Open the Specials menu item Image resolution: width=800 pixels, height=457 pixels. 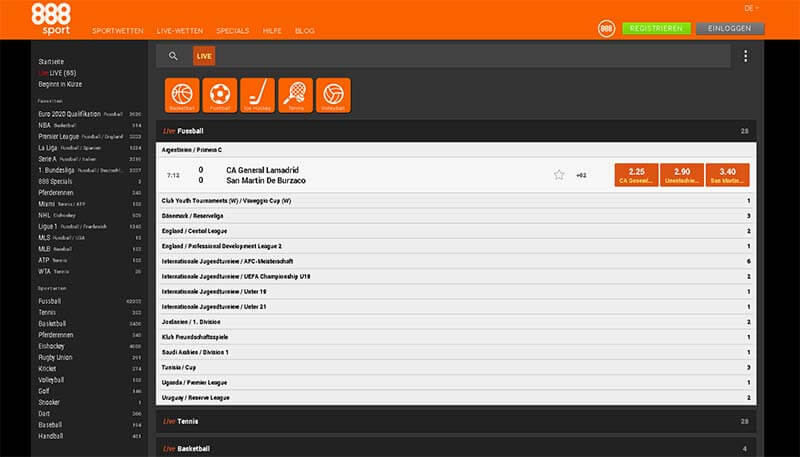[233, 31]
